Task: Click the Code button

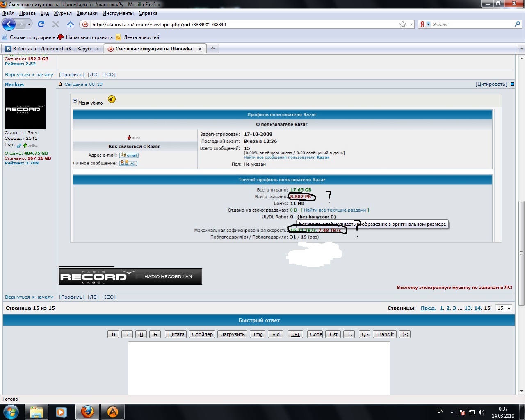Action: click(x=316, y=334)
